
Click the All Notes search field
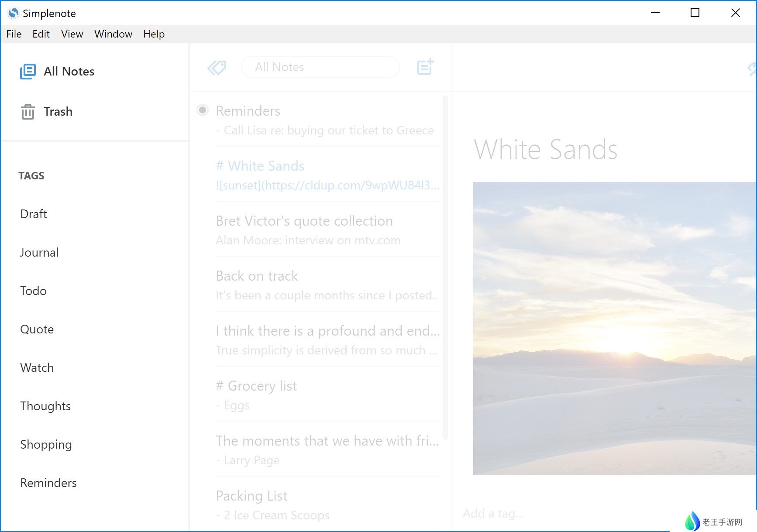pyautogui.click(x=320, y=67)
